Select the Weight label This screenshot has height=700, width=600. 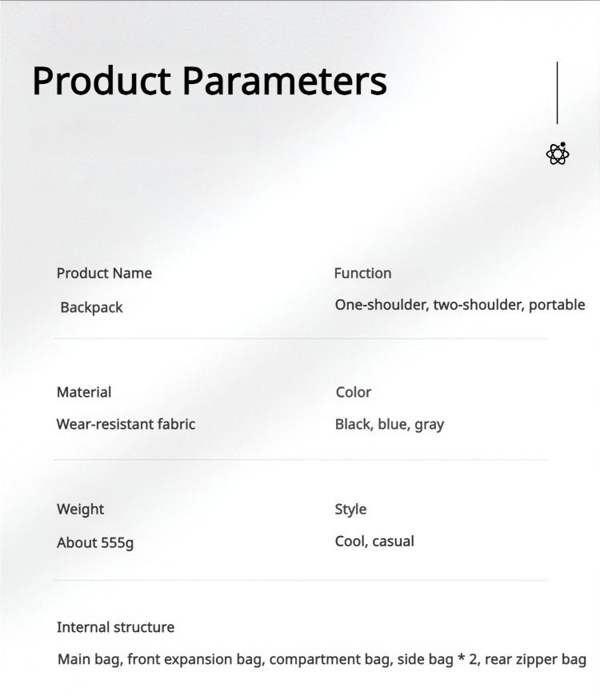(x=80, y=510)
